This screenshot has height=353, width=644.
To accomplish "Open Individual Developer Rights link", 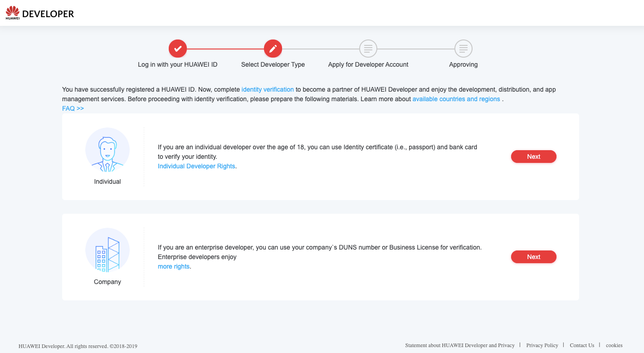I will point(196,166).
